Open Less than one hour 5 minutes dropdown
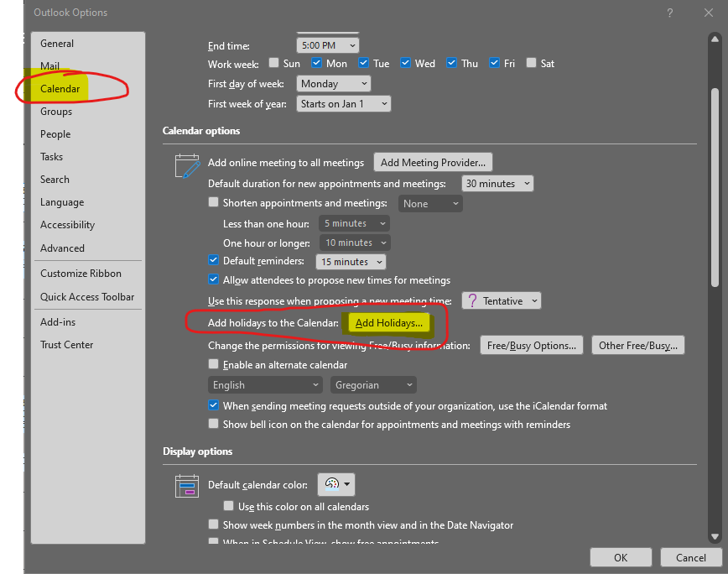Screen dimensions: 728x574 354,223
